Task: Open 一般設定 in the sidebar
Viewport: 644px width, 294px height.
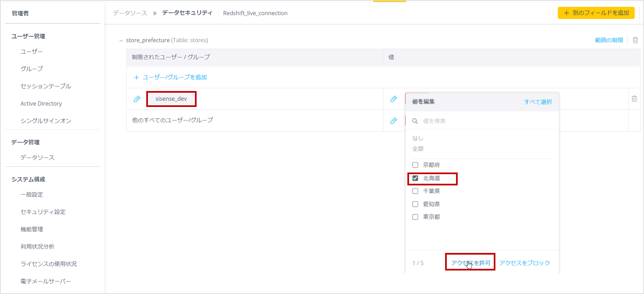Action: (32, 195)
